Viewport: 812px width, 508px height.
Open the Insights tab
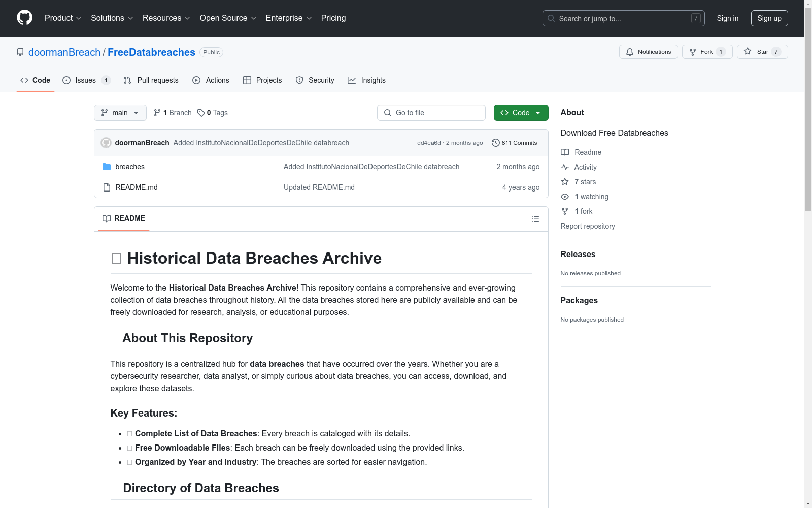coord(366,80)
